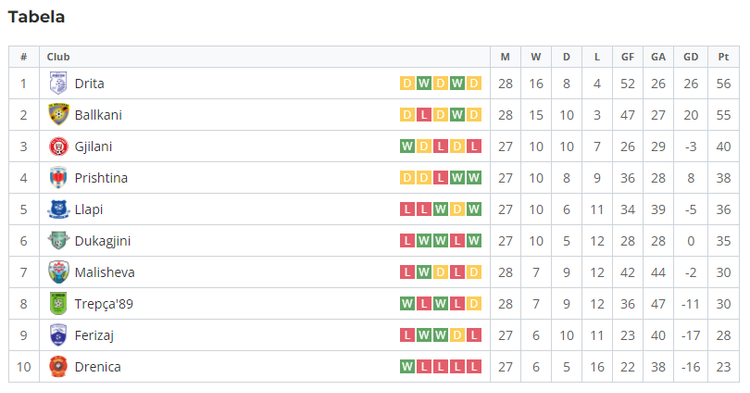Image resolution: width=750 pixels, height=393 pixels.
Task: Click Ballkani's red L form badge
Action: point(424,115)
